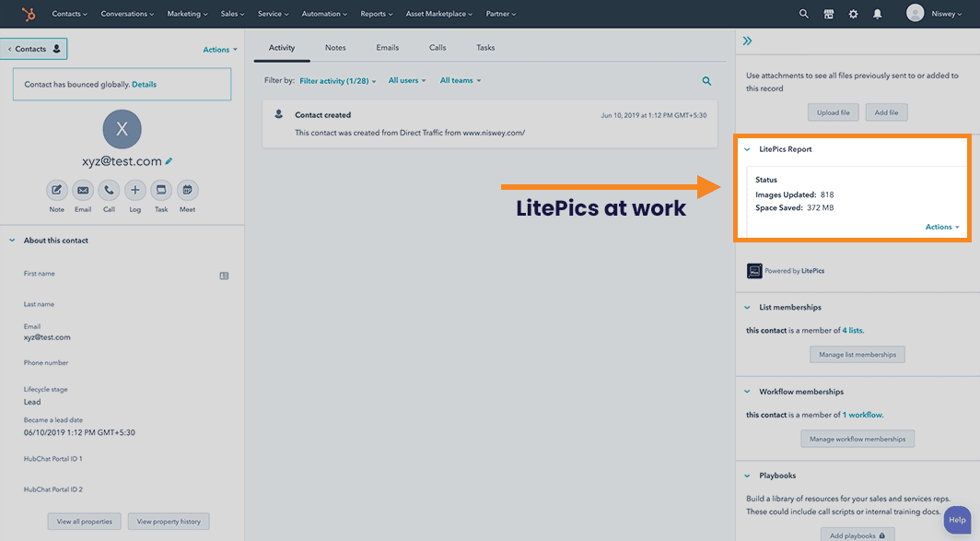Create a Task with the task icon

point(161,190)
